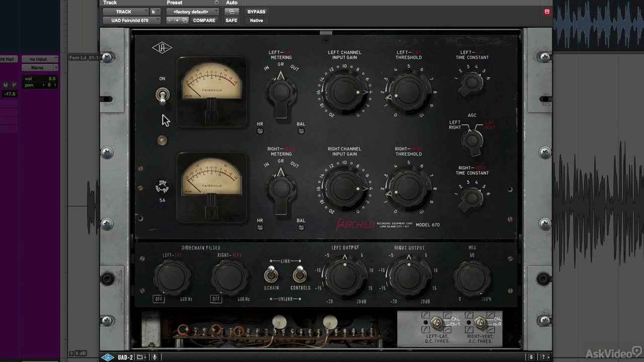The height and width of the screenshot is (362, 644).
Task: Open the UAD-2 toolbar folder preset menu
Action: pos(142,357)
